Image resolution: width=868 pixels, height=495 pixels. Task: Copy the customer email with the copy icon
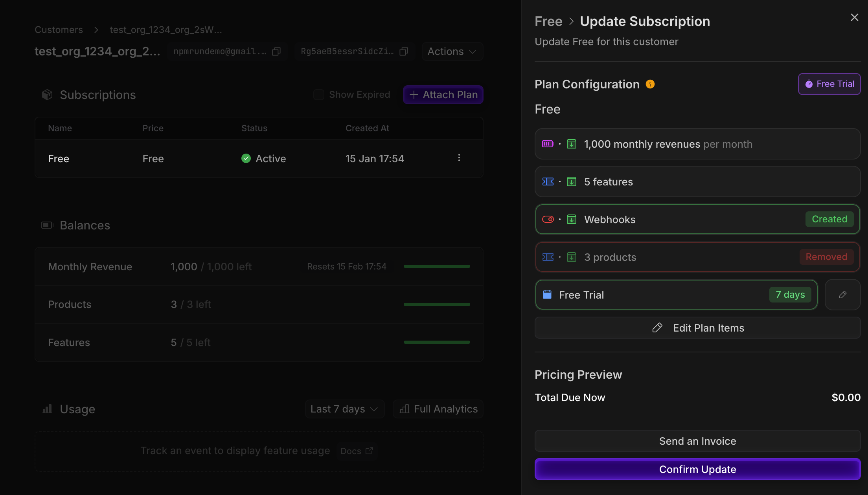pos(276,51)
